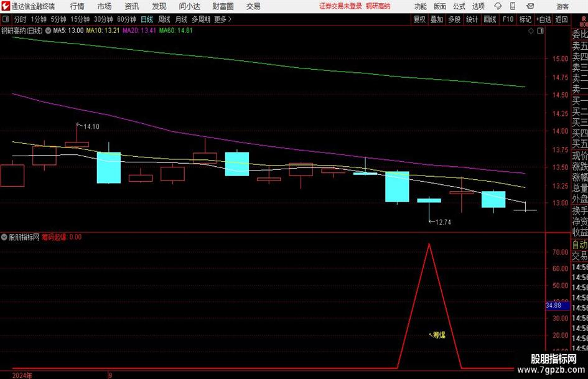
Task: Open the 财富圈 menu
Action: coord(223,6)
